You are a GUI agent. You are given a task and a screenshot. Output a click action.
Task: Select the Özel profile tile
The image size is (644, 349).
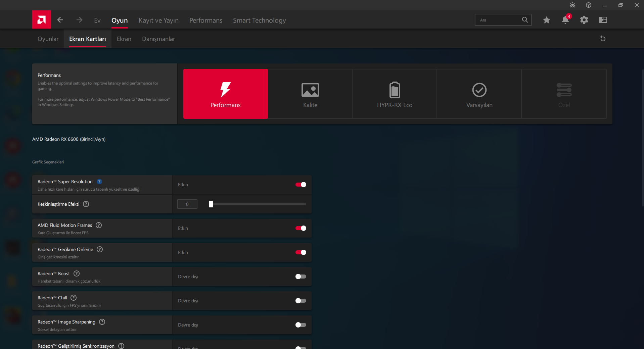pos(564,94)
